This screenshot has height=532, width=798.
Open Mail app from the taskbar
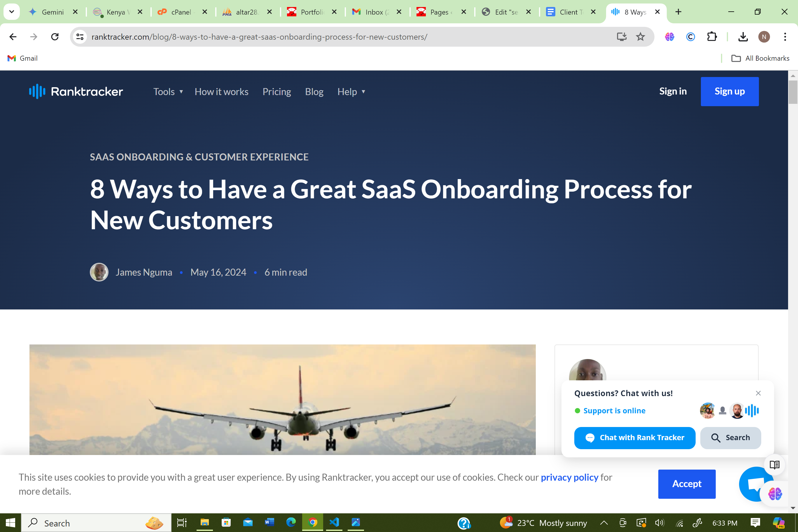[x=248, y=523]
